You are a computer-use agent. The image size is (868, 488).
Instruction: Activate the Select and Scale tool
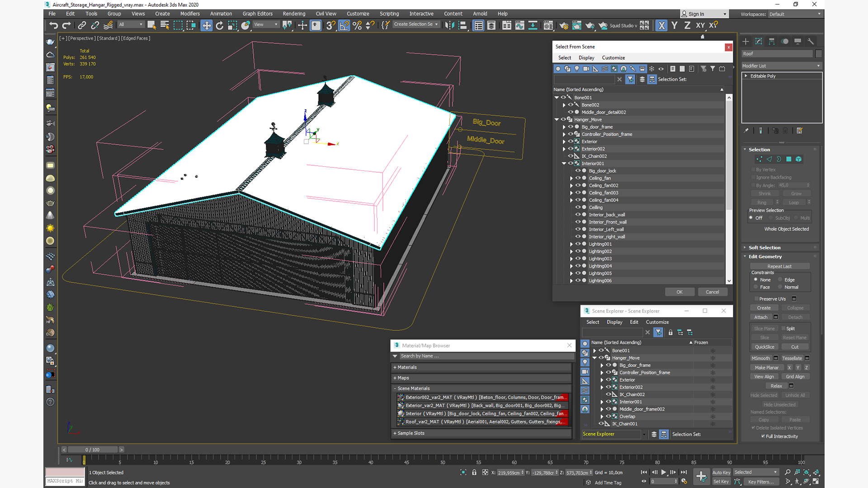point(232,25)
